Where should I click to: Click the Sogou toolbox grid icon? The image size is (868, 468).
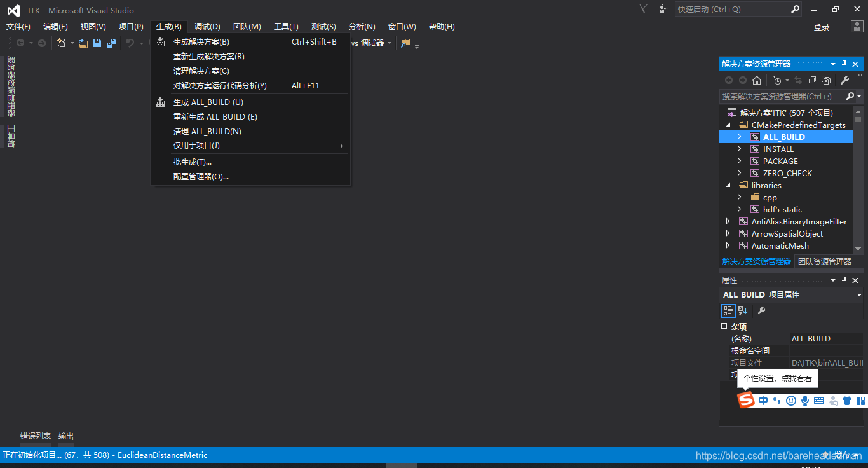tap(861, 401)
